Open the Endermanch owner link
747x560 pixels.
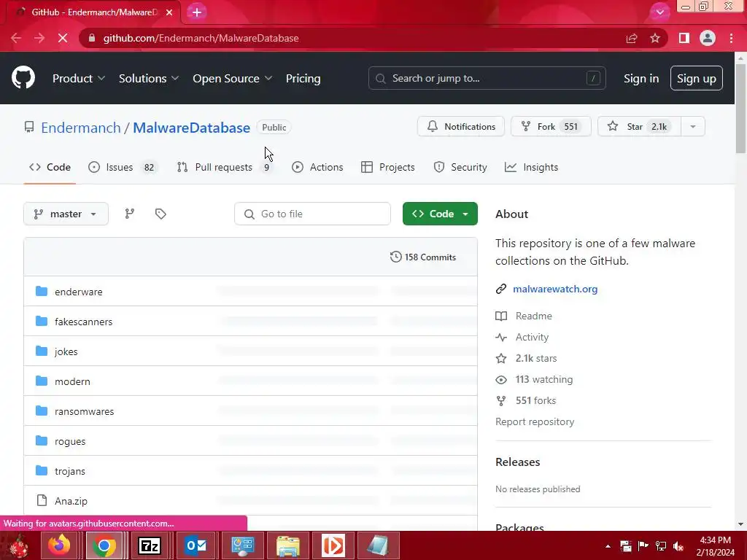(x=80, y=128)
